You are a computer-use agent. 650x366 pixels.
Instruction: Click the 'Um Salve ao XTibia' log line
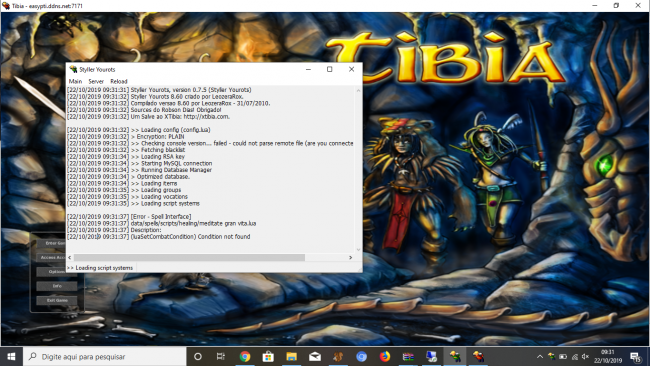[148, 116]
